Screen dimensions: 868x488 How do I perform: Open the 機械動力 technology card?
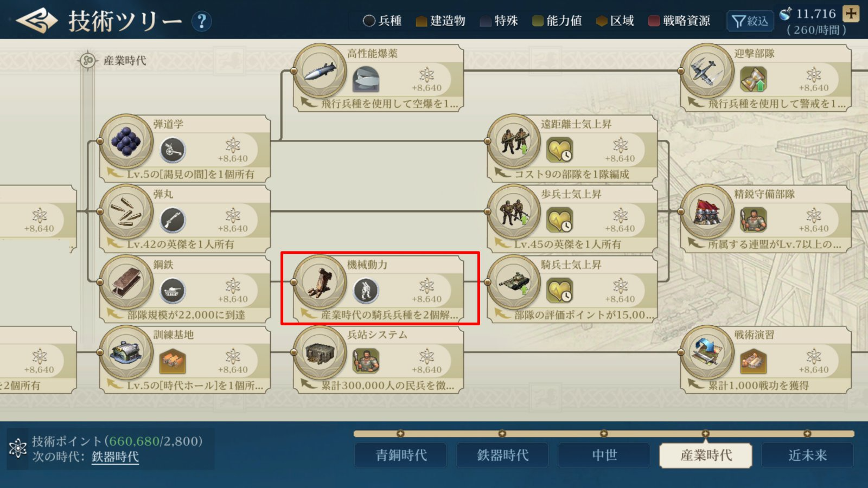[380, 288]
